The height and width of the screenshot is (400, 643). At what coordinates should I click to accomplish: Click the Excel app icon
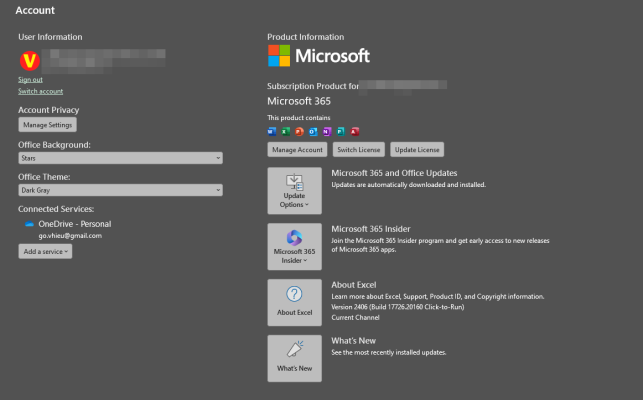[286, 132]
